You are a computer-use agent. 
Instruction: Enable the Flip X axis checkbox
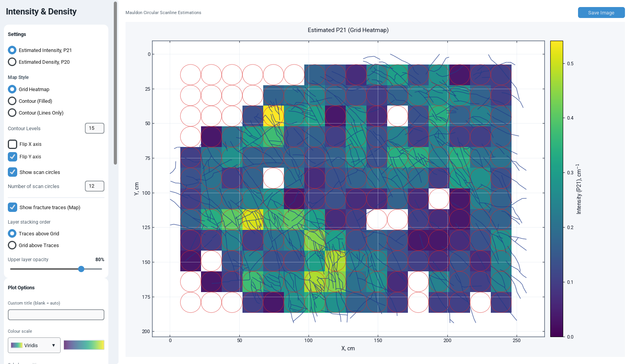pyautogui.click(x=13, y=144)
